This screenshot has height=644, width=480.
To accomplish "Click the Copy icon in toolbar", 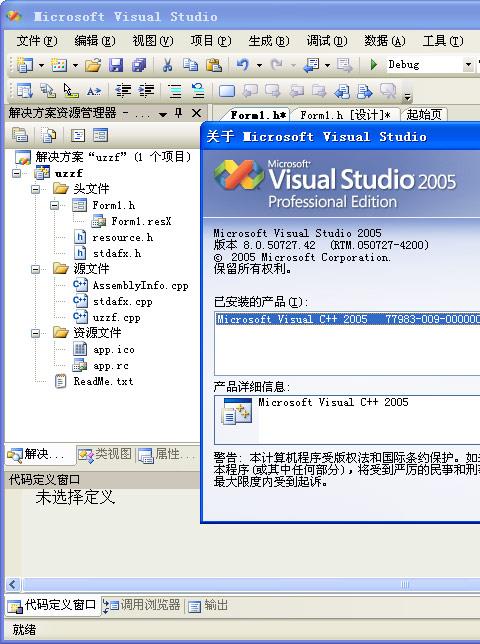I will click(x=190, y=65).
